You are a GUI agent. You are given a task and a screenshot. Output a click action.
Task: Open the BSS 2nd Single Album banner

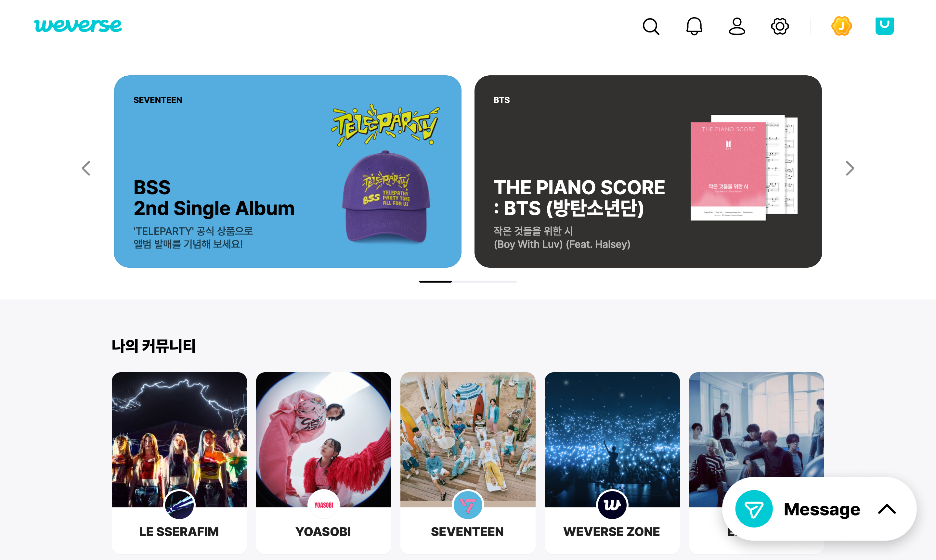pyautogui.click(x=288, y=171)
